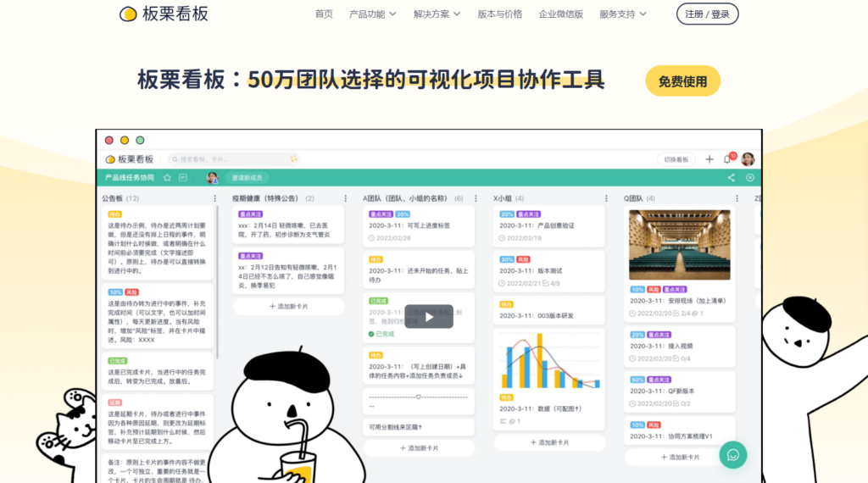Click the 注册 / 登录 button

click(708, 14)
